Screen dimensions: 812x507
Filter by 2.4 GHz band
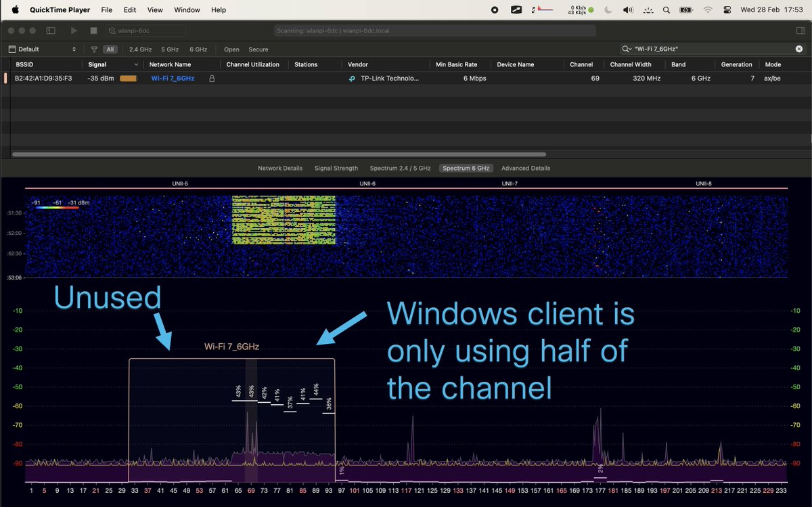(x=141, y=49)
